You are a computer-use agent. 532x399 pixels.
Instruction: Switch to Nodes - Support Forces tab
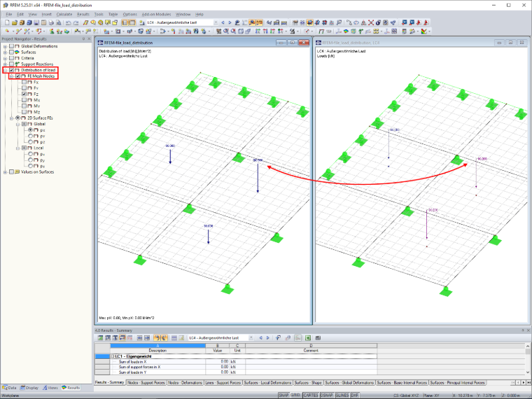[147, 383]
